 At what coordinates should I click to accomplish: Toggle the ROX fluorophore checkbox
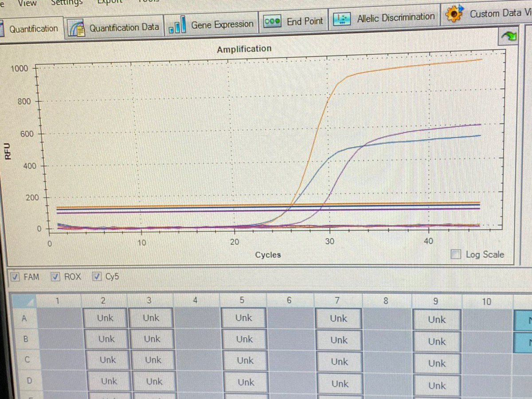(x=55, y=277)
